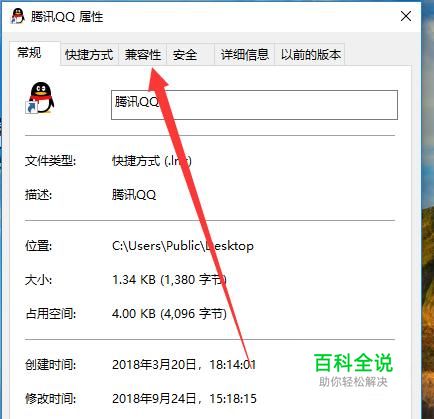This screenshot has height=419, width=434.
Task: Click the large QQ shortcut icon
Action: coord(40,98)
